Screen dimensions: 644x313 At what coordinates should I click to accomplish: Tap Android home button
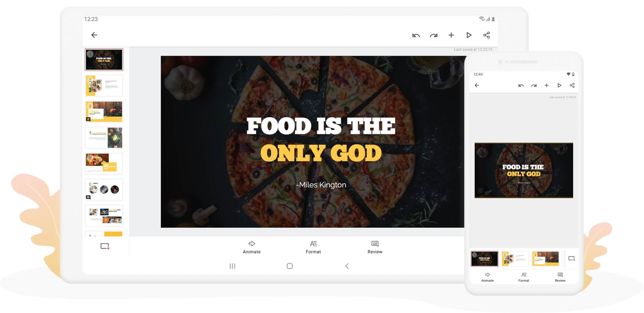click(290, 266)
